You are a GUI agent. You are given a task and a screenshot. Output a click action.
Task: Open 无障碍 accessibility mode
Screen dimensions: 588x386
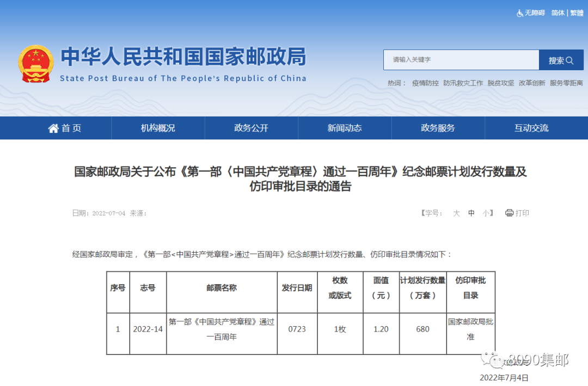coord(535,13)
